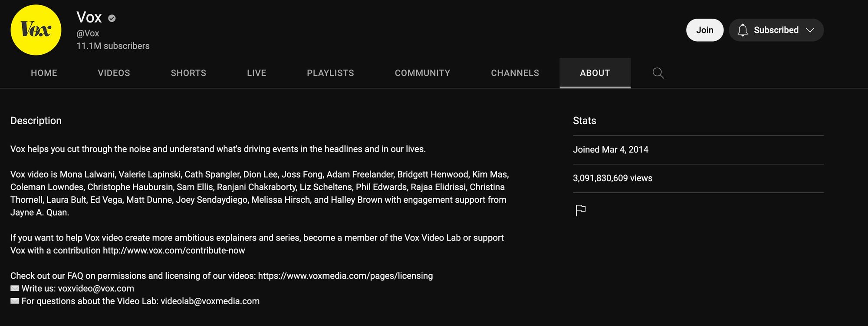Click the Join membership button
The height and width of the screenshot is (326, 868).
point(705,30)
